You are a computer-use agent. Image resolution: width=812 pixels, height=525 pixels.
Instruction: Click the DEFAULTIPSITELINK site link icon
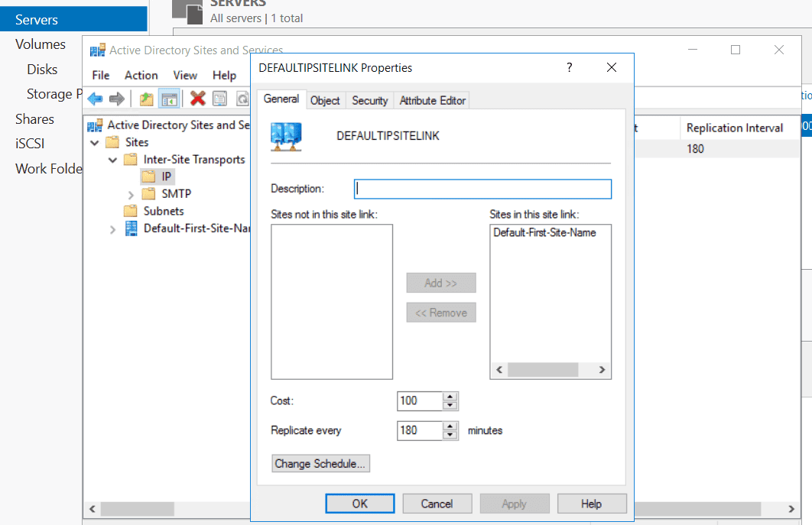[x=286, y=137]
